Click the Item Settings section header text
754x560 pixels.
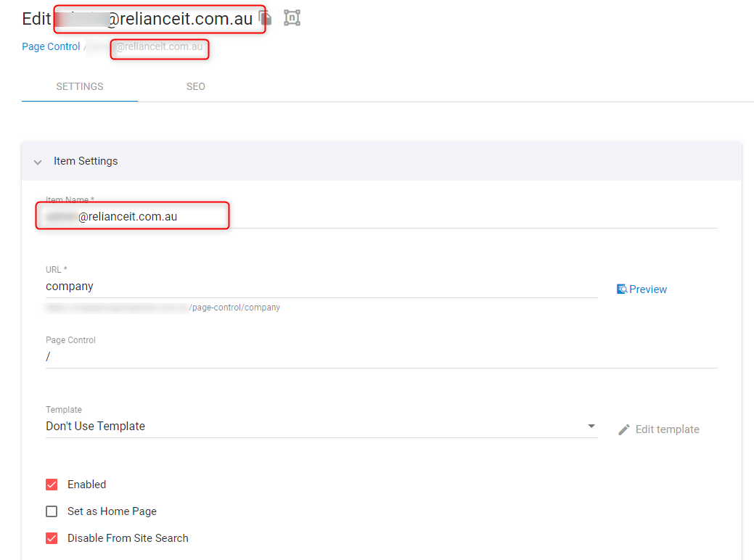pos(86,161)
